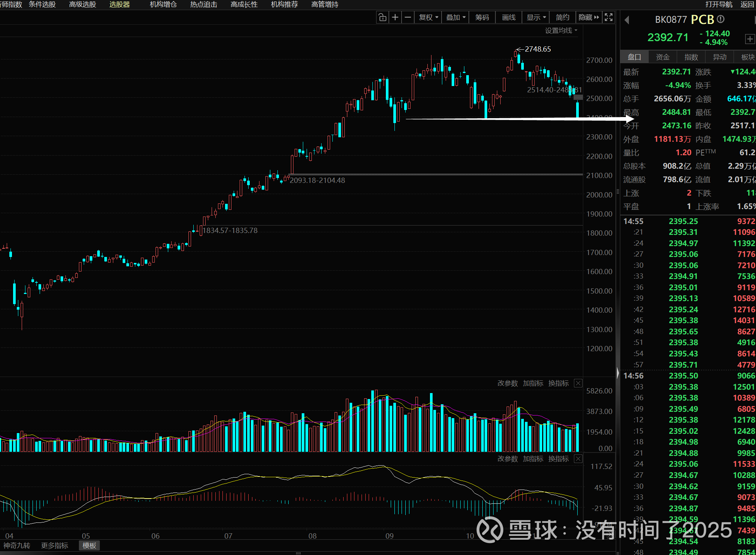The width and height of the screenshot is (756, 555).
Task: Open the 叠加 overlay dropdown
Action: pos(455,17)
